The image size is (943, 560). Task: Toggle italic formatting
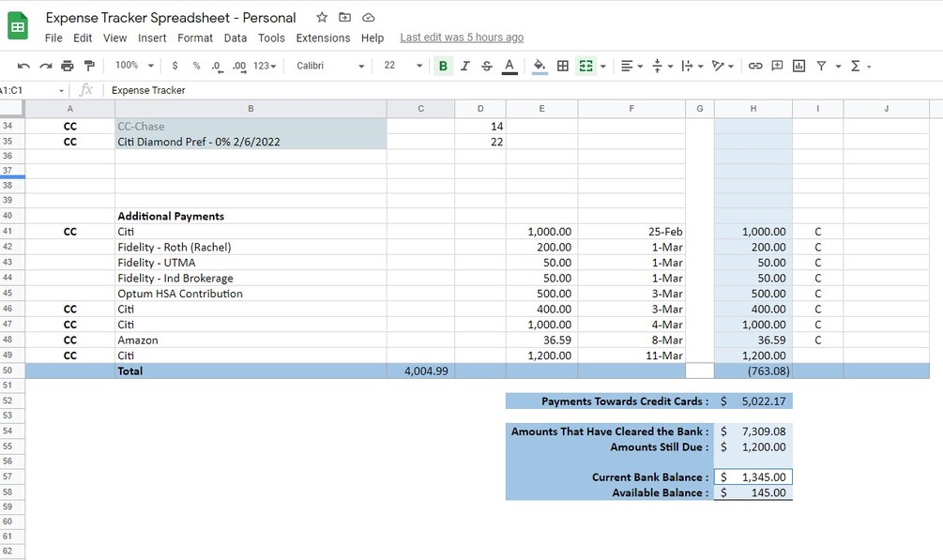point(464,66)
